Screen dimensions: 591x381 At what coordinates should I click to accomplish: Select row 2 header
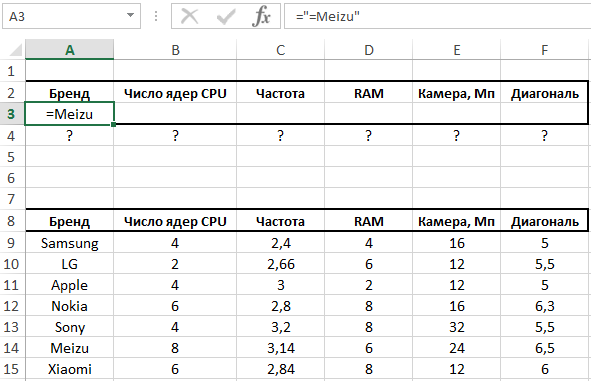[11, 93]
